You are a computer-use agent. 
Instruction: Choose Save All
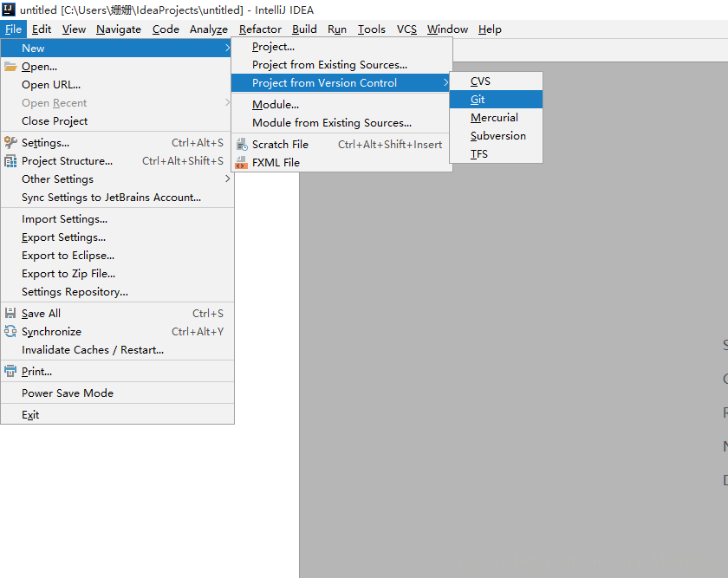pyautogui.click(x=117, y=313)
